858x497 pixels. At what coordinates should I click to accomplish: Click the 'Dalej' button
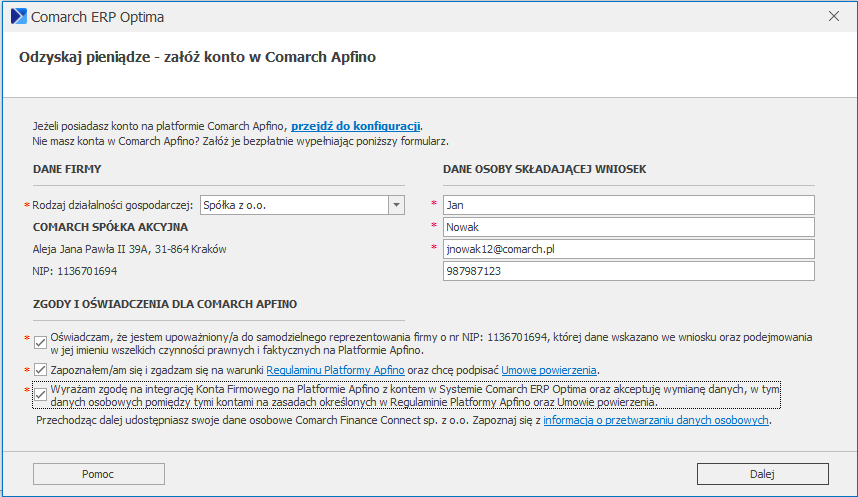[x=762, y=474]
